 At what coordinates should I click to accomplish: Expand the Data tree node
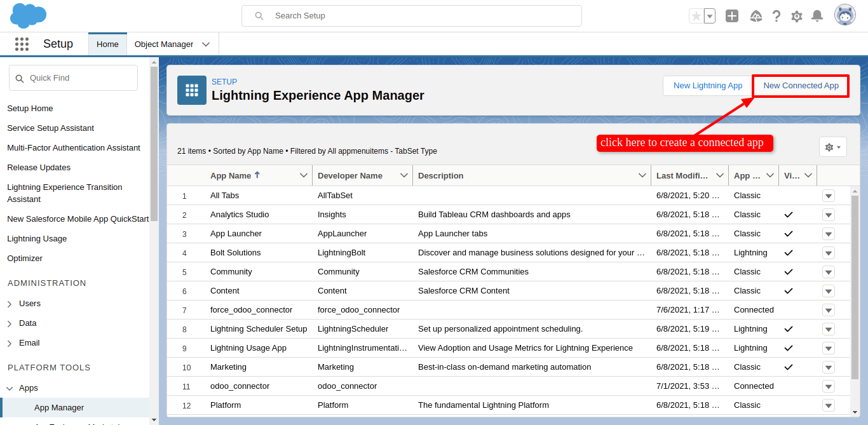coord(10,324)
